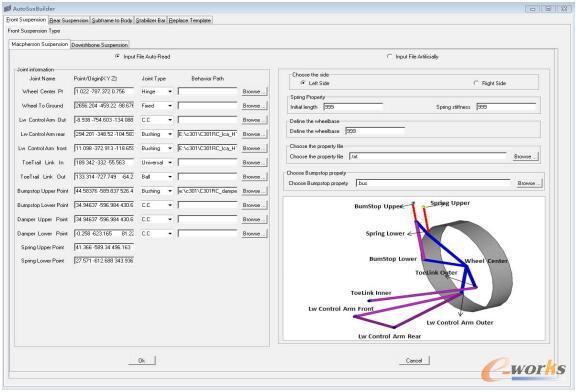Click Wheel Center Pt coordinates field

[104, 91]
